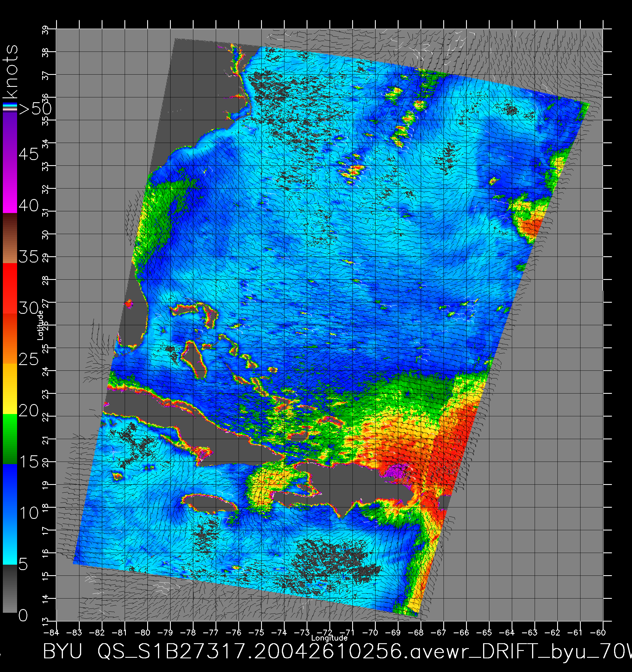
Task: Select the brown 35–40 knots colorbar segment
Action: pos(10,238)
